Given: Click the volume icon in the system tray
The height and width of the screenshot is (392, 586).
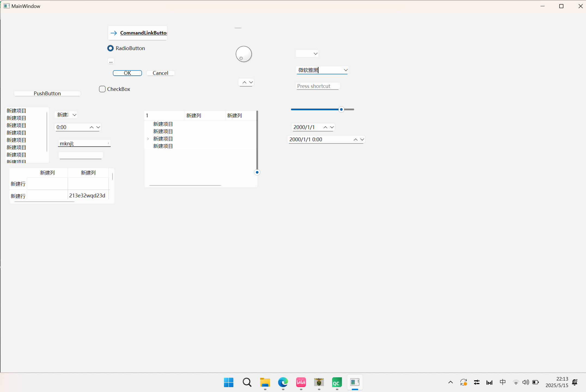Looking at the screenshot, I should tap(526, 382).
